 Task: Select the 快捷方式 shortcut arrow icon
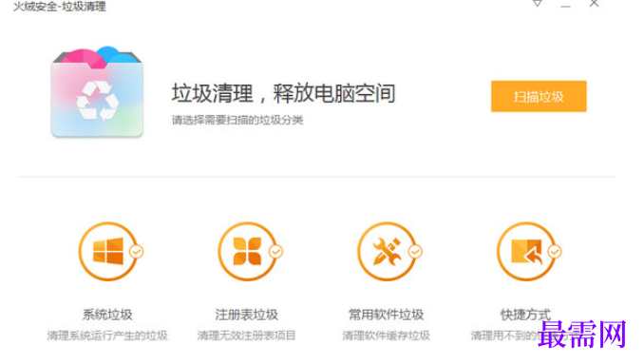click(526, 252)
